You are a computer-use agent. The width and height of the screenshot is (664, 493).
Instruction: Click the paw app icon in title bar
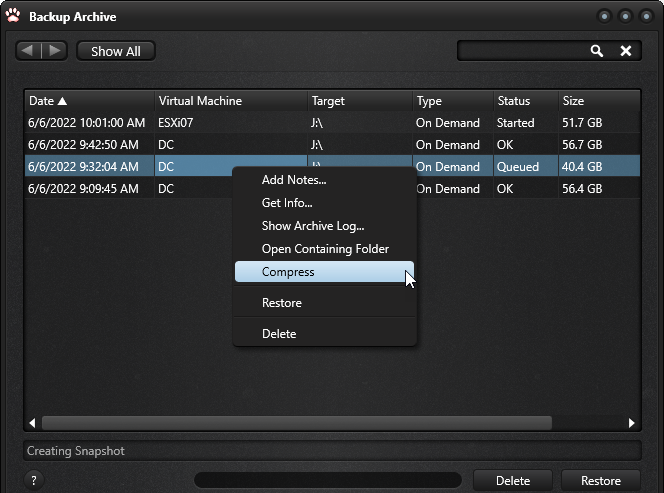(x=13, y=15)
